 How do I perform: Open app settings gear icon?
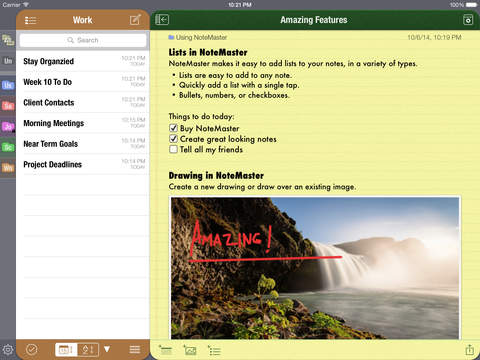pyautogui.click(x=8, y=350)
